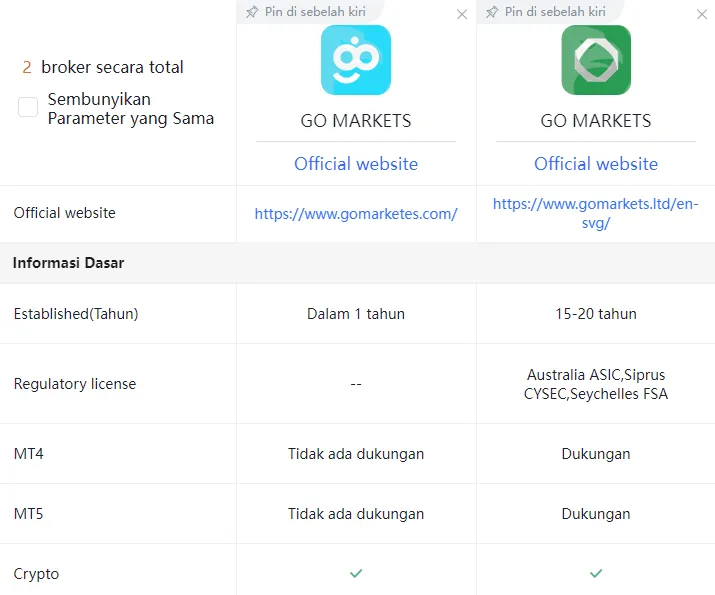Select the blue-logo GO MARKETS broker name
This screenshot has width=715, height=595.
[x=356, y=121]
